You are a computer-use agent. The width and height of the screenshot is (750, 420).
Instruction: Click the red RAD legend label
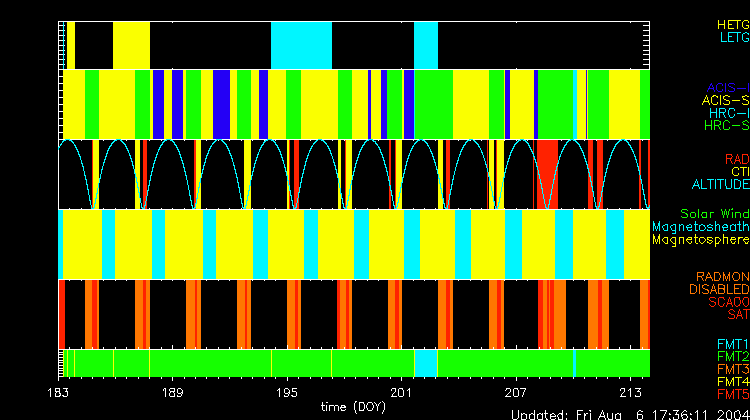(x=736, y=159)
